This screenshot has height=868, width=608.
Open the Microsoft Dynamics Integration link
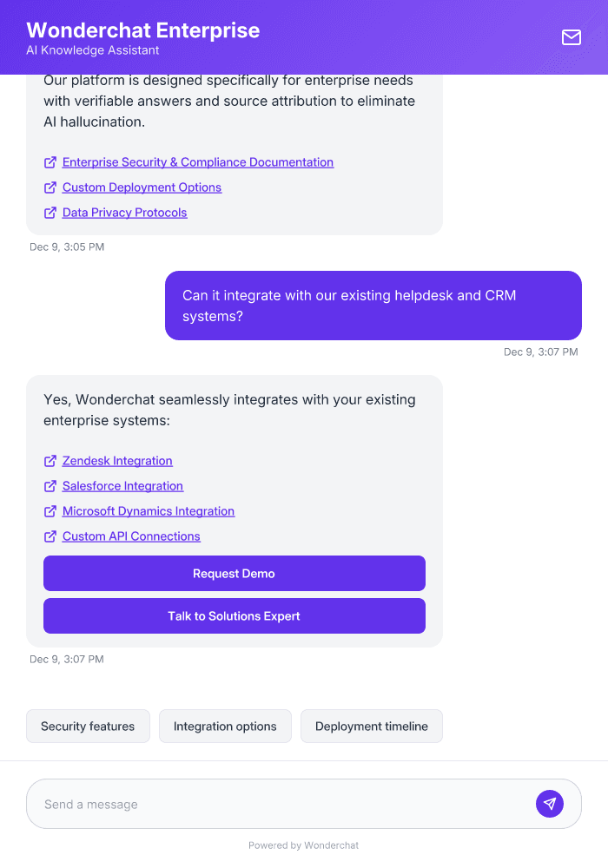(149, 511)
